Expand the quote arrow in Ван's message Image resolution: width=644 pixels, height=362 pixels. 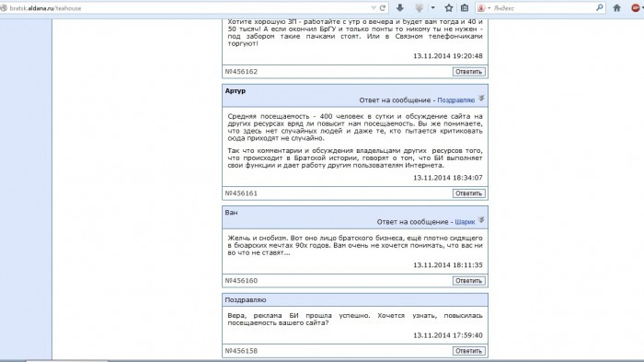[x=481, y=220]
